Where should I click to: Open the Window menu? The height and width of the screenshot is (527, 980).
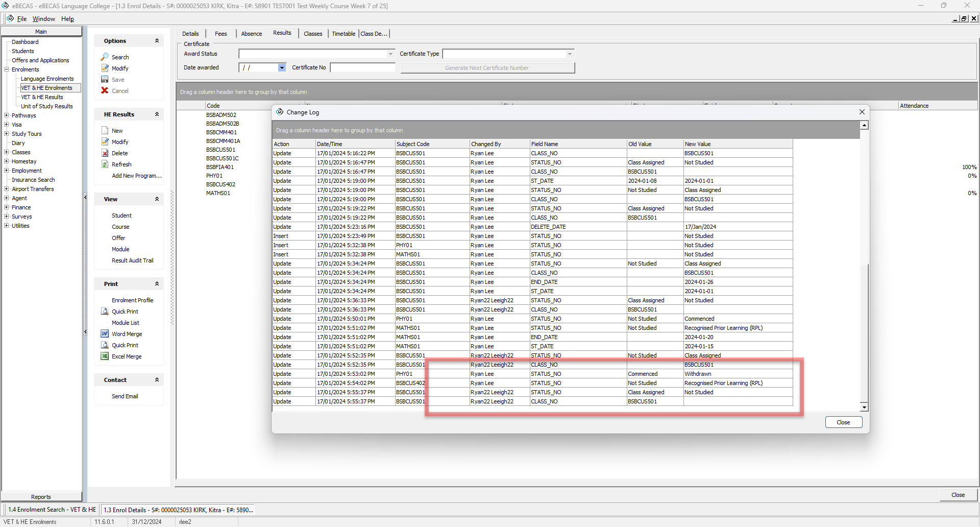43,19
